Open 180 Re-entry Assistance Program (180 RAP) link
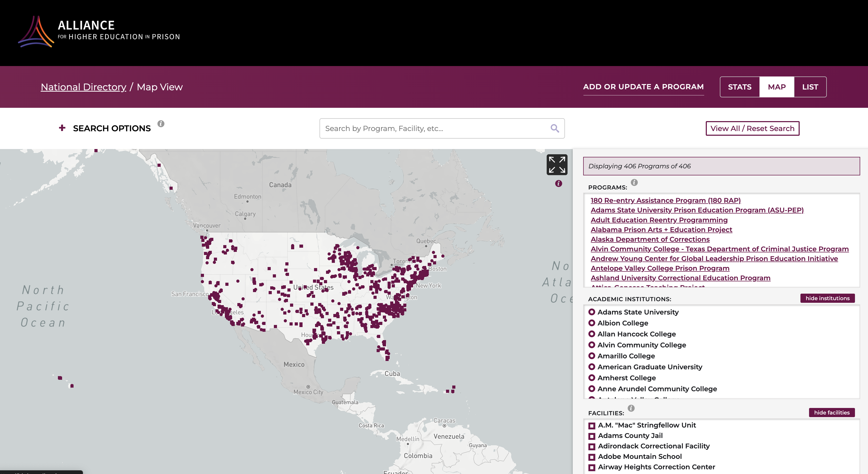 666,200
